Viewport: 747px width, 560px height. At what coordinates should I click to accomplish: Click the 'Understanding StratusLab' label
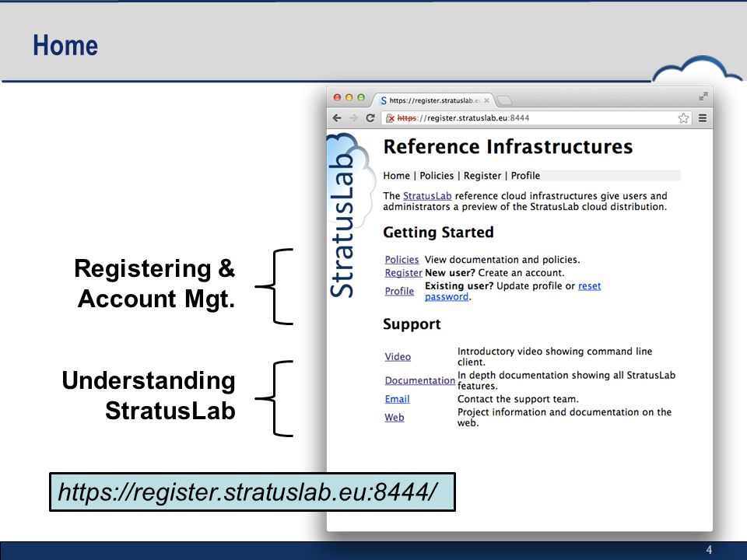click(x=149, y=396)
